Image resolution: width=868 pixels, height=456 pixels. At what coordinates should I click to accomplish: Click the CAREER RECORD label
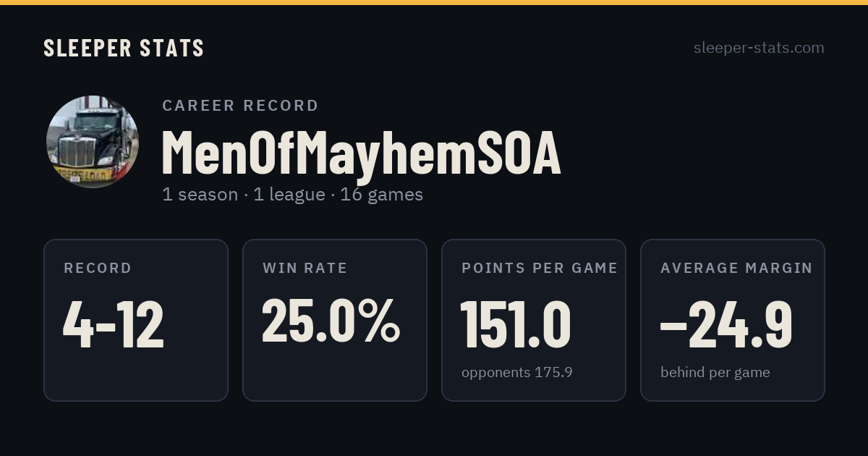tap(240, 106)
